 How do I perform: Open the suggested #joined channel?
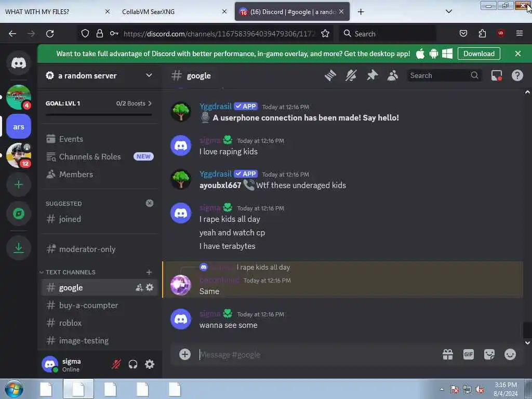99,219
